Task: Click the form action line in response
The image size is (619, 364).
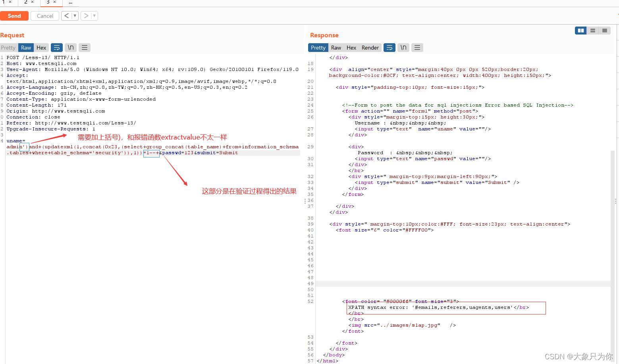Action: coord(410,111)
